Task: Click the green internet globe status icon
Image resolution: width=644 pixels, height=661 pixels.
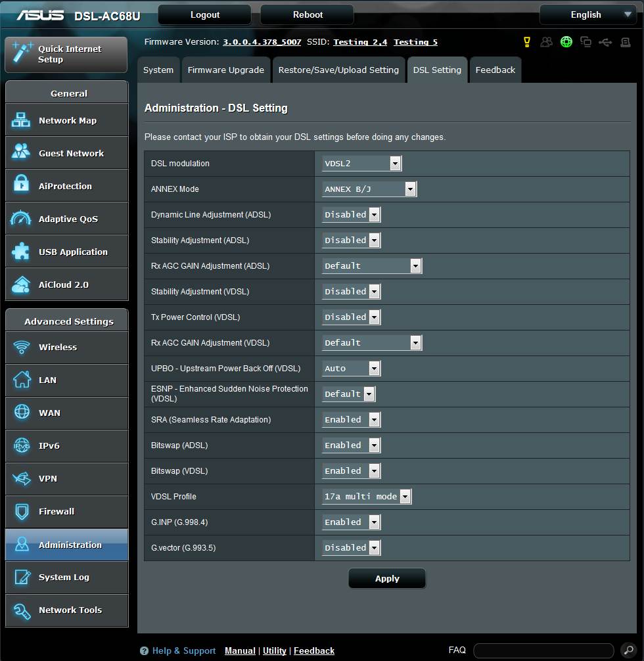Action: pyautogui.click(x=566, y=42)
